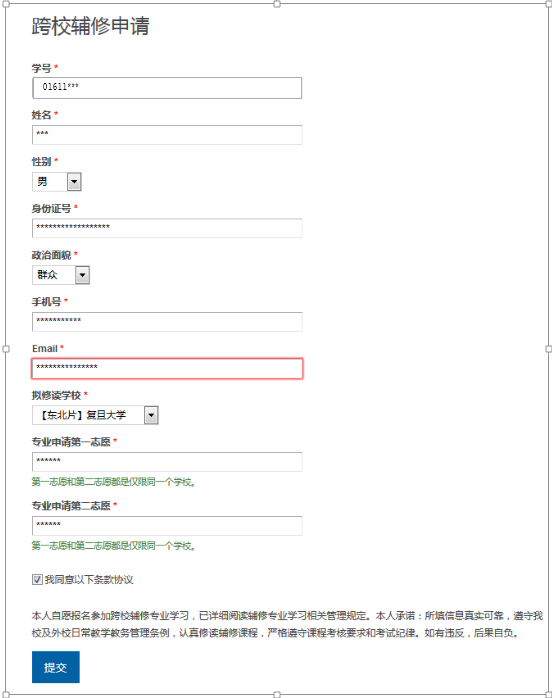
Task: Open the 拟修读学校 dropdown arrow
Action: coord(151,415)
